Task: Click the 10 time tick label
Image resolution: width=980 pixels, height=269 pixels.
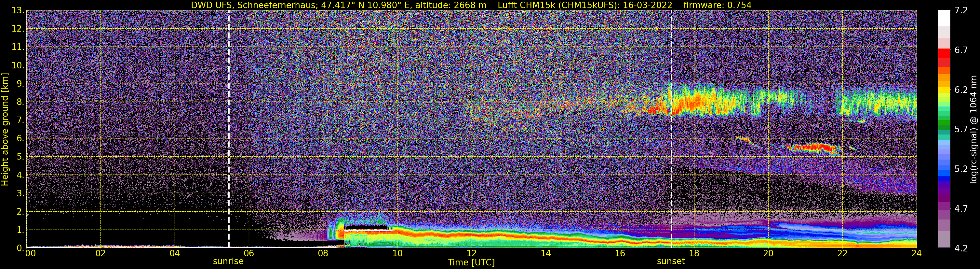Action: point(397,253)
